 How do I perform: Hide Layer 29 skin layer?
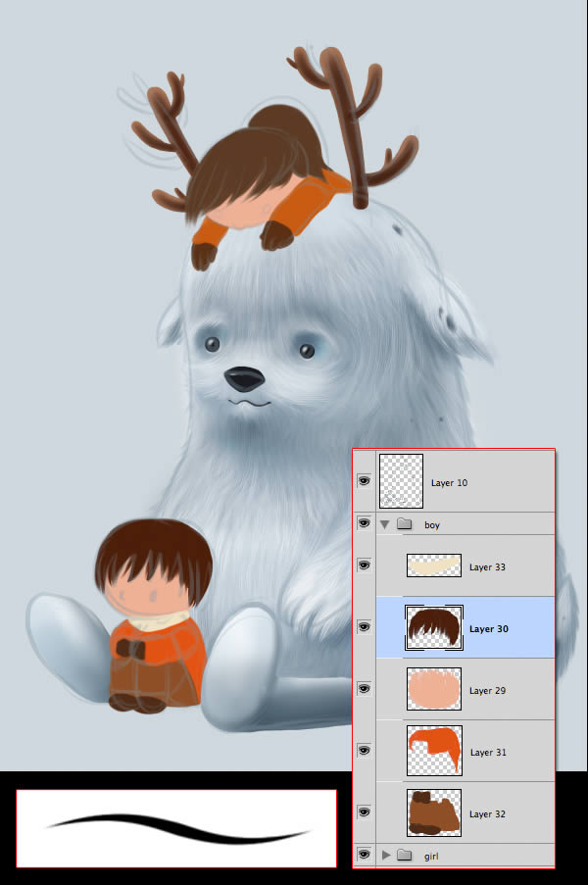tap(364, 689)
